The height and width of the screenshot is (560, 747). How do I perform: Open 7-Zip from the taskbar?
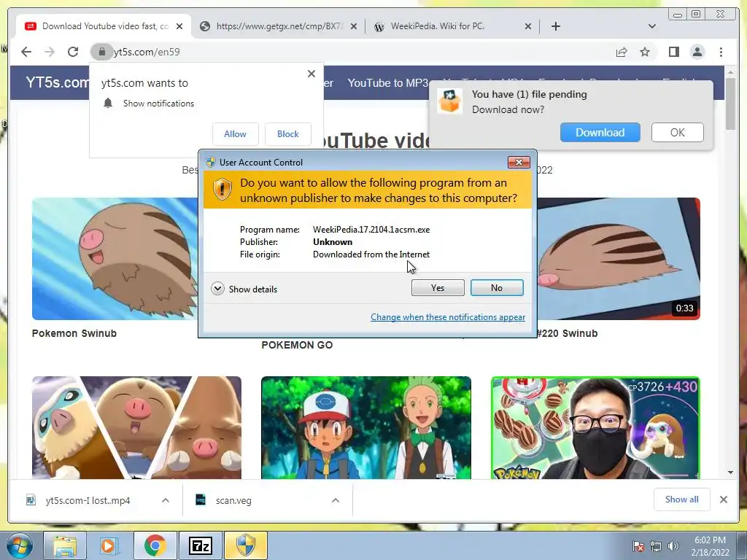point(200,545)
